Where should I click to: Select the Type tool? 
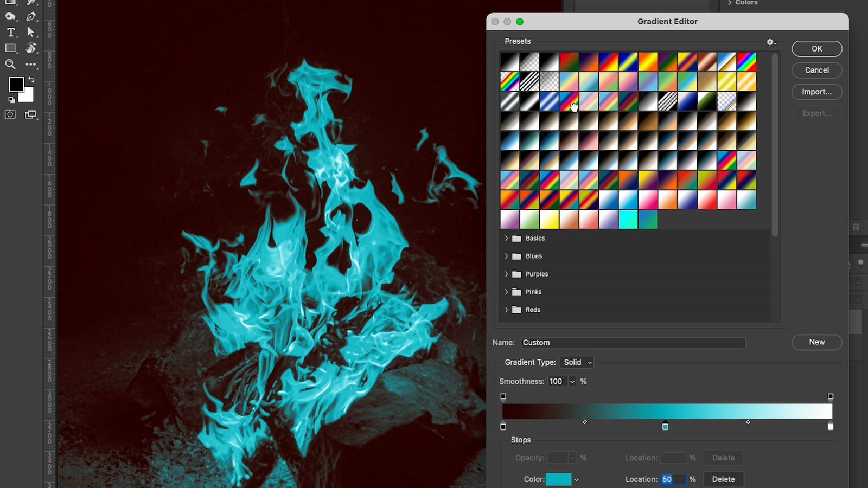point(11,32)
